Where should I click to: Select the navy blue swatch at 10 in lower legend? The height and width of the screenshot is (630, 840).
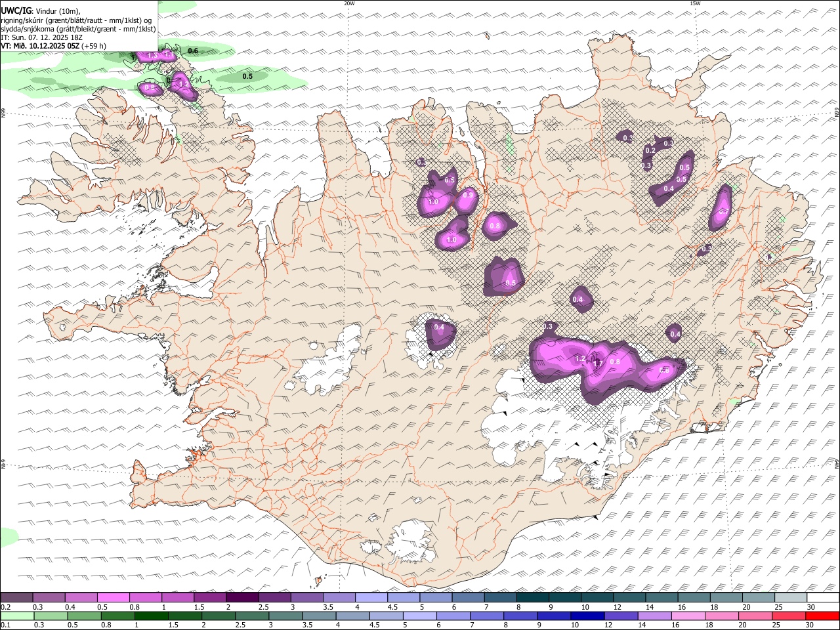click(x=587, y=616)
